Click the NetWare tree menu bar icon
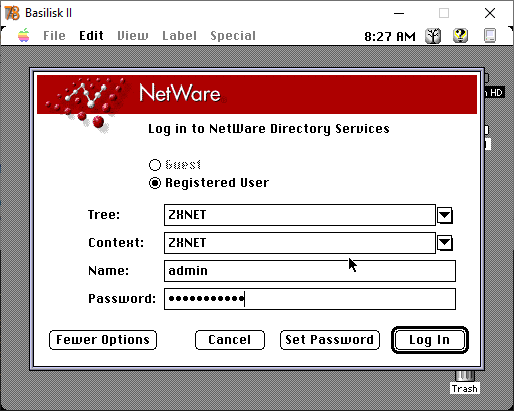Image resolution: width=514 pixels, height=411 pixels. (x=433, y=36)
